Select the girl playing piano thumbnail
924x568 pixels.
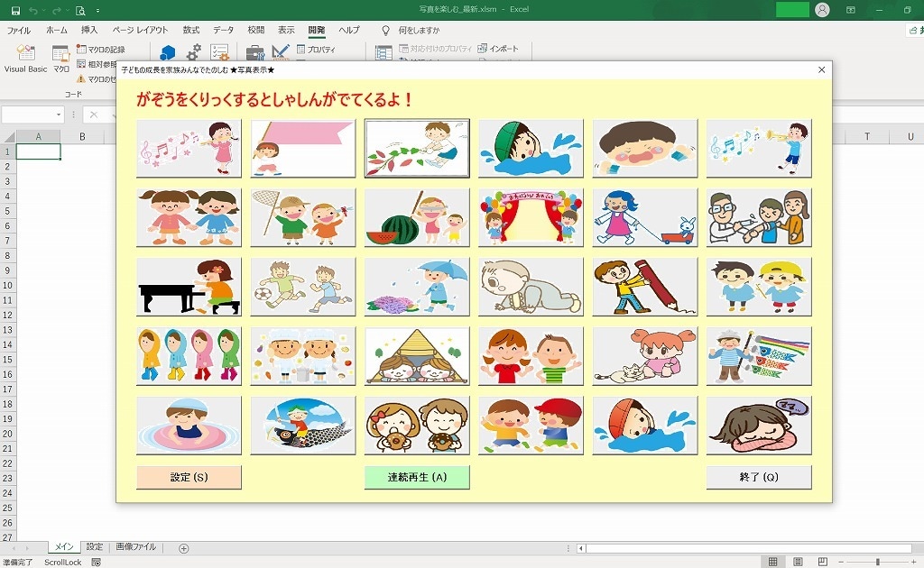coord(189,287)
